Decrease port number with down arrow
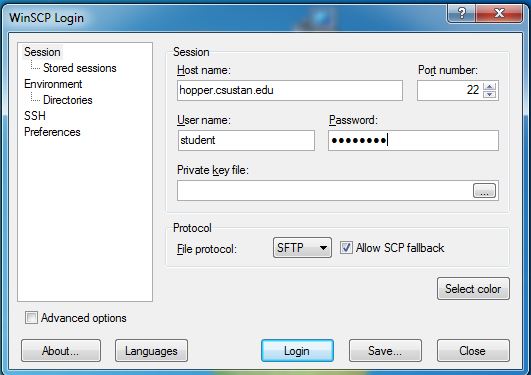Screen dimensions: 531x375 [x=490, y=95]
